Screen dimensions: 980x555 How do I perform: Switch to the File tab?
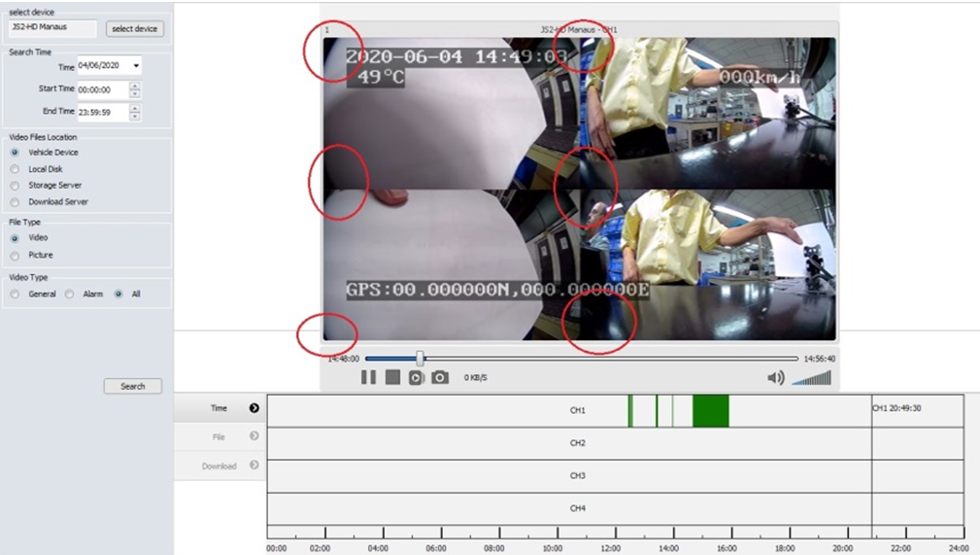coord(220,436)
